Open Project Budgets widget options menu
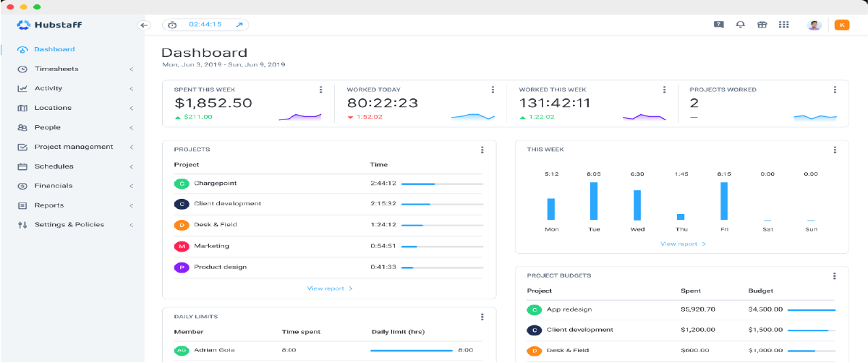 coord(835,276)
